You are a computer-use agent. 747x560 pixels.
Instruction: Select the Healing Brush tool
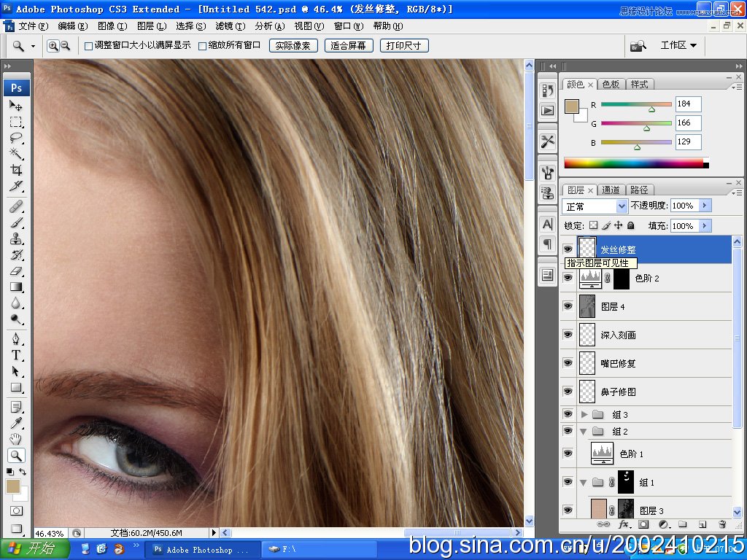(16, 206)
